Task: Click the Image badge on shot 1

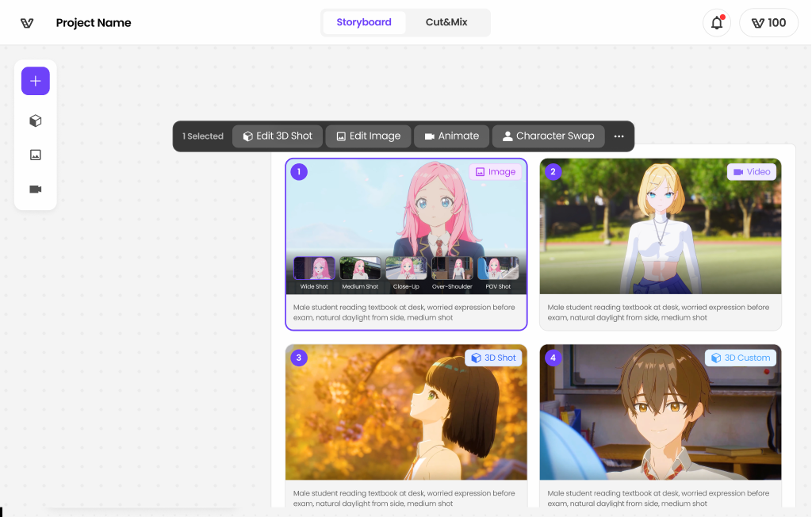Action: pos(495,171)
